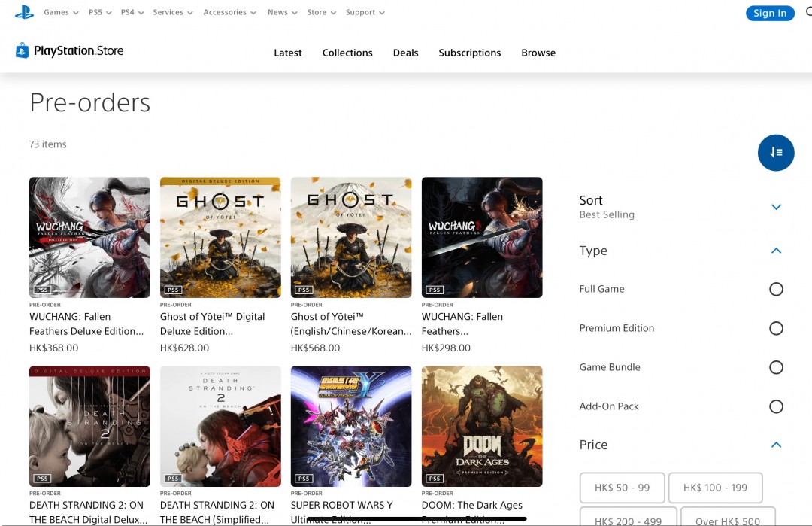Collapse the Type filter section
The image size is (812, 526).
pos(776,251)
